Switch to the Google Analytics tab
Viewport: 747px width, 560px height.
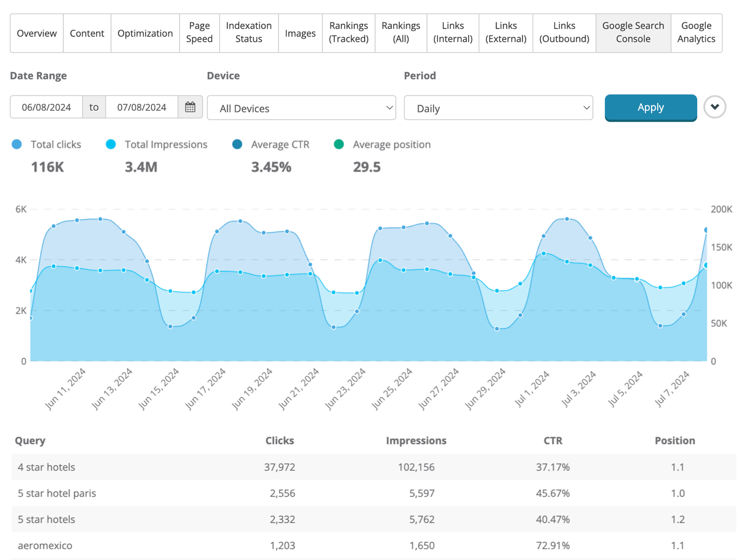click(x=697, y=33)
